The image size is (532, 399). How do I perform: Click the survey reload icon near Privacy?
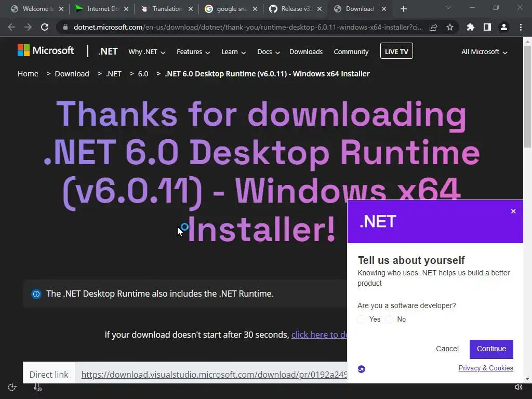point(362,369)
